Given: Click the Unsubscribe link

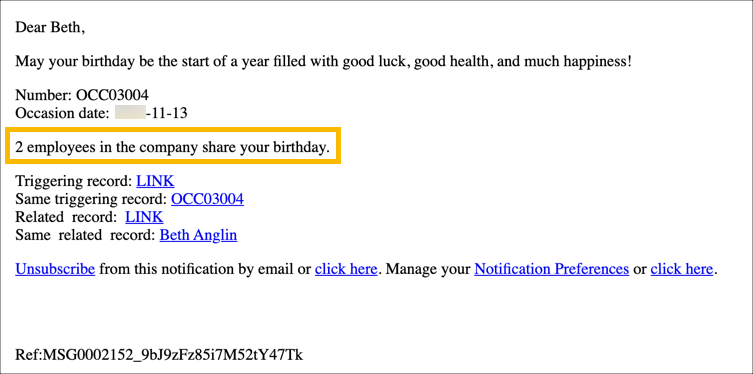Looking at the screenshot, I should (x=55, y=269).
